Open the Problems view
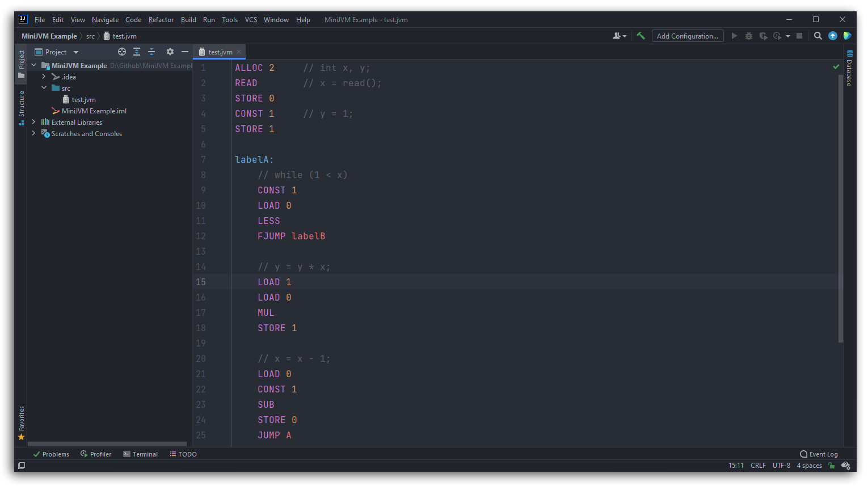Image resolution: width=868 pixels, height=486 pixels. pos(51,454)
